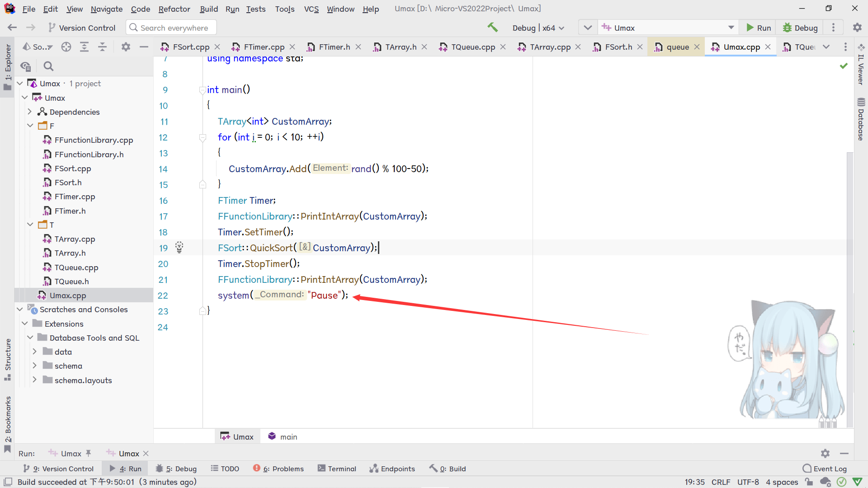The height and width of the screenshot is (488, 868).
Task: Click the Run panel settings gear
Action: [x=825, y=453]
